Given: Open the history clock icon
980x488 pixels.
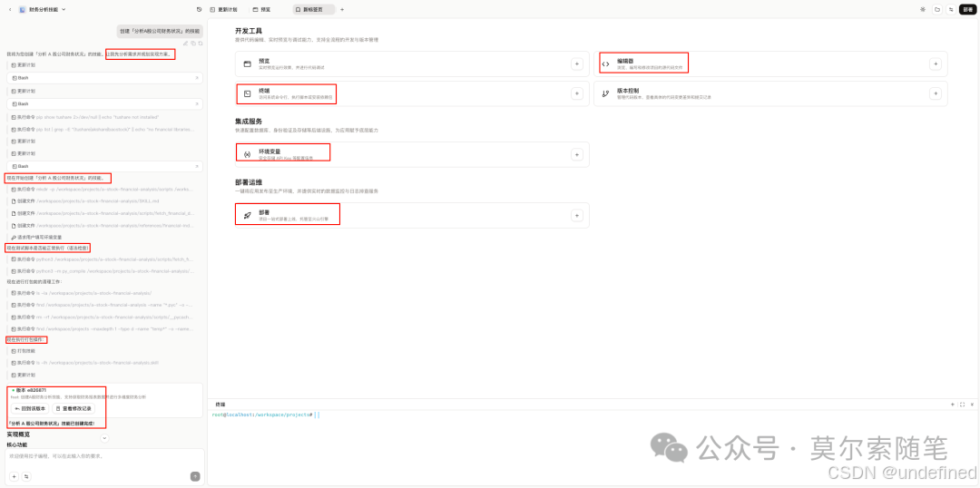Looking at the screenshot, I should pos(199,9).
